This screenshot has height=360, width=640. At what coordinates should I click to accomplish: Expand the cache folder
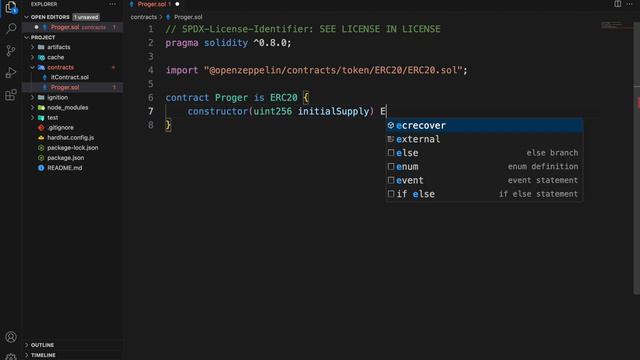[33, 57]
